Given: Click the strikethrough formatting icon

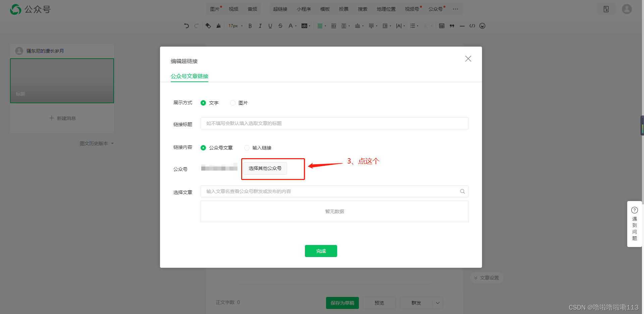Looking at the screenshot, I should (280, 26).
